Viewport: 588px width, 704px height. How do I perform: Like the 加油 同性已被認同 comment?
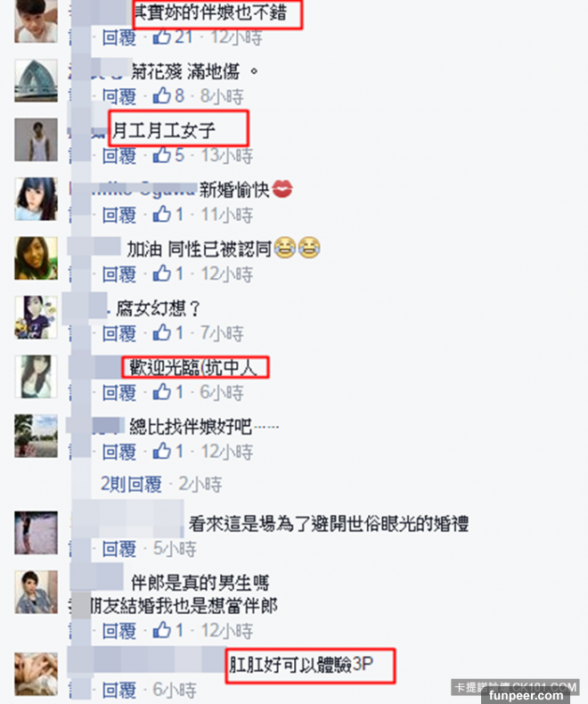pos(161,274)
